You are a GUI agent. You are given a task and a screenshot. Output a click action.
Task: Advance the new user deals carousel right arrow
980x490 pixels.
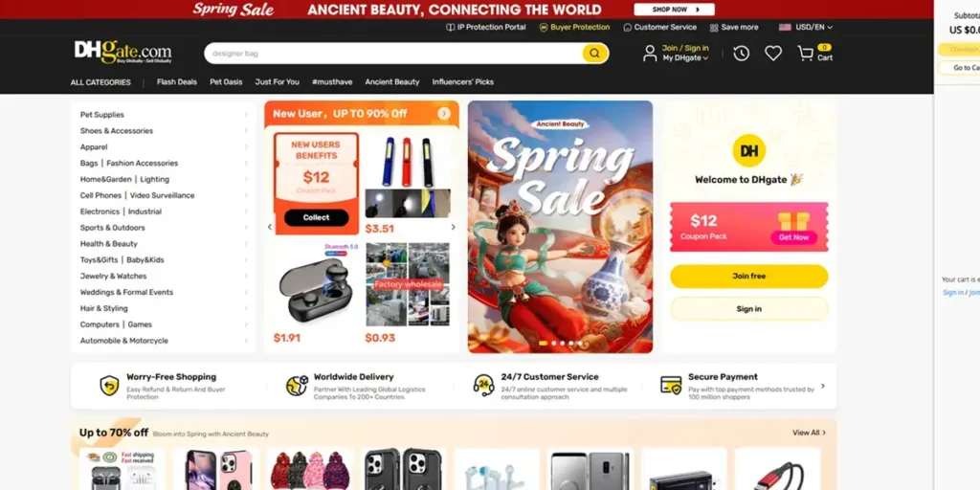tap(453, 227)
